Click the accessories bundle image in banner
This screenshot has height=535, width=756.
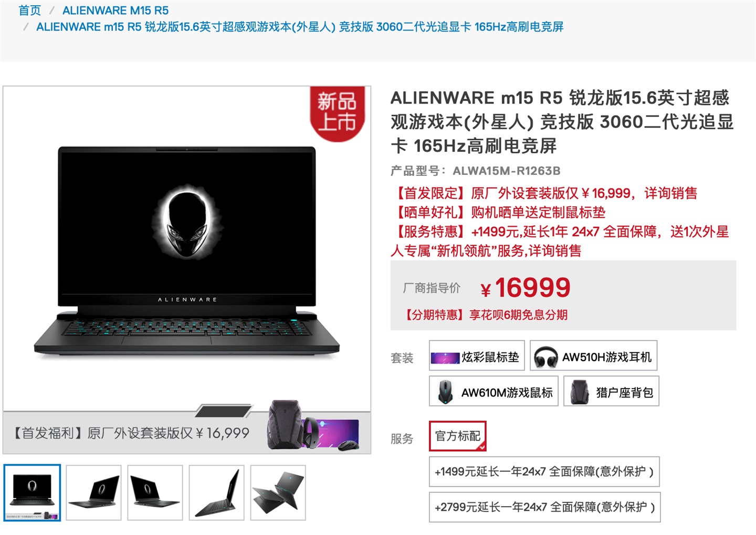tap(313, 426)
